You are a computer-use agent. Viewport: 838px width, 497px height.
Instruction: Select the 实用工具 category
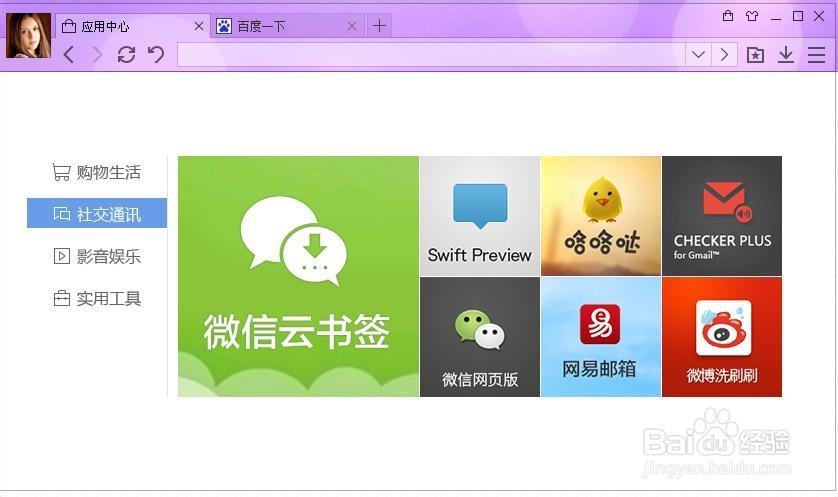click(97, 298)
